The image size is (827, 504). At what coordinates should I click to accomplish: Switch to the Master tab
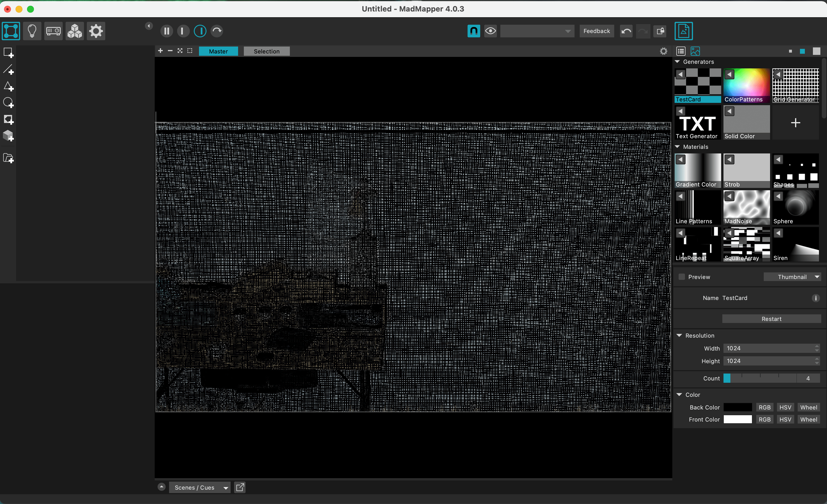(218, 51)
